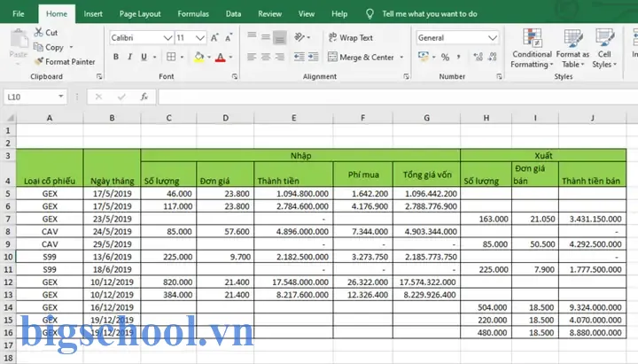Select column E header
The height and width of the screenshot is (364, 638).
coord(293,118)
